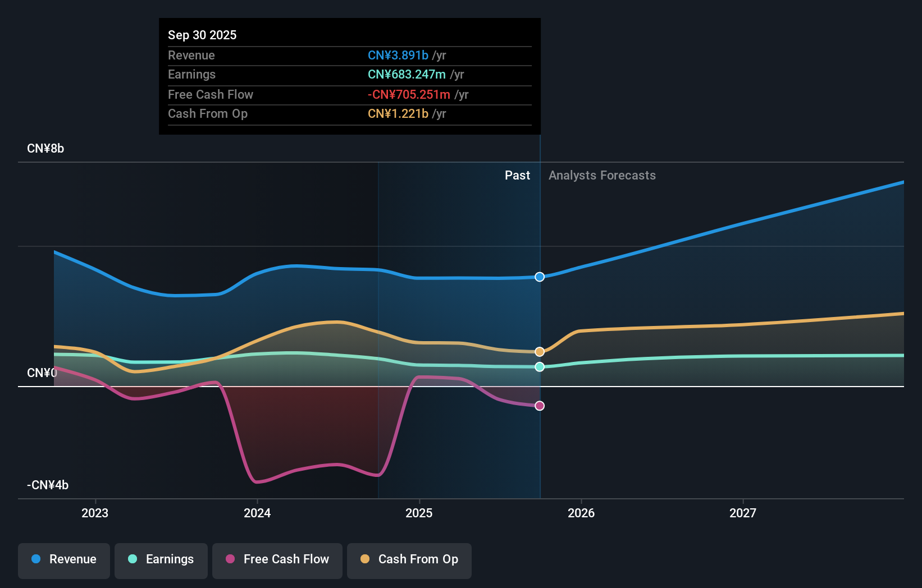Select the teal Earnings marker on the chart
This screenshot has height=588, width=922.
pyautogui.click(x=540, y=367)
